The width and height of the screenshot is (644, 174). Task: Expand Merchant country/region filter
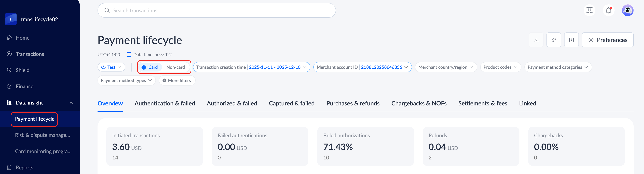pyautogui.click(x=445, y=67)
